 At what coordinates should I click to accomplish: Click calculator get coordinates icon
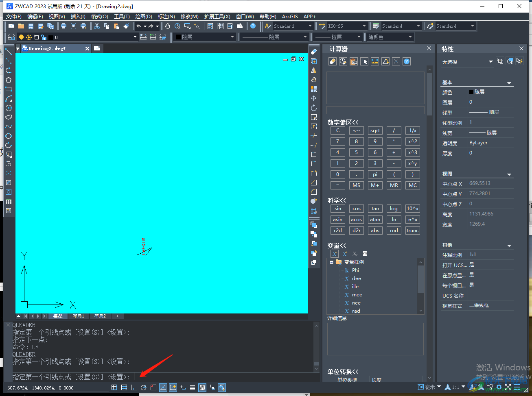(x=364, y=61)
